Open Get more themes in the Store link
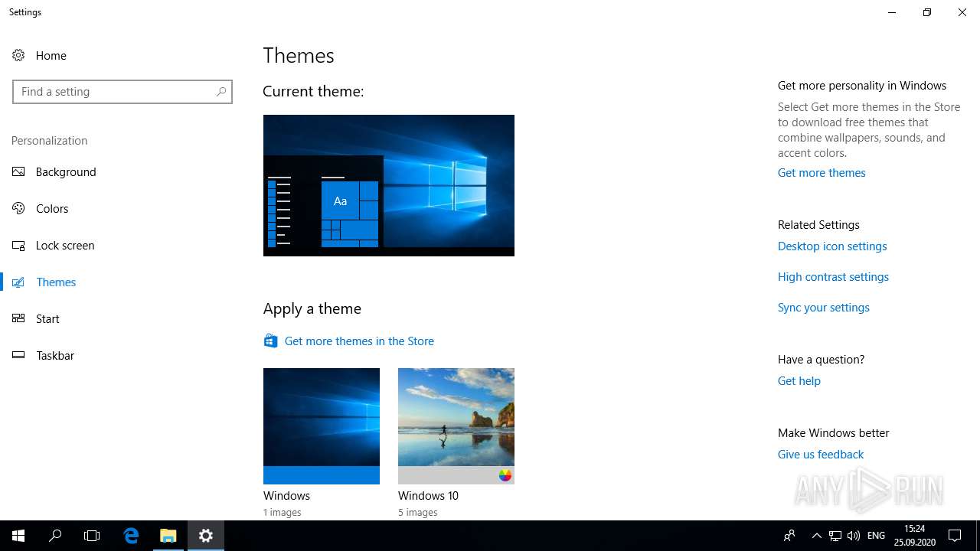The image size is (980, 551). [x=359, y=341]
